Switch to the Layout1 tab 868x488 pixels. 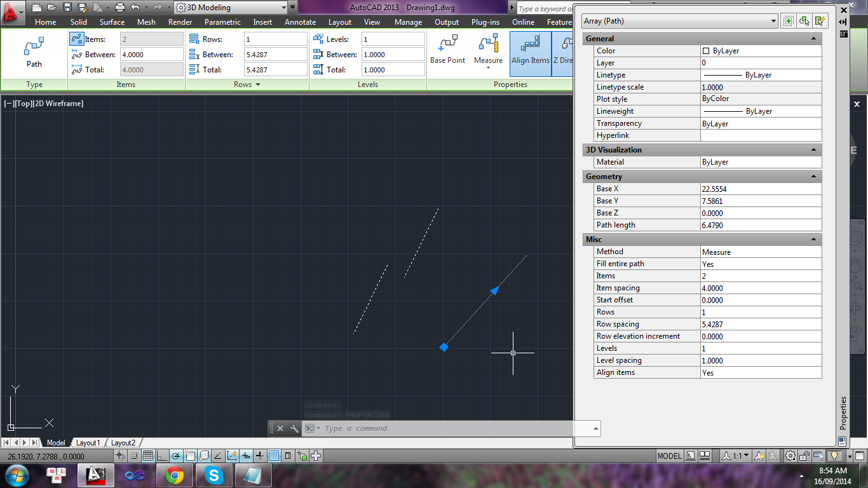click(x=88, y=443)
